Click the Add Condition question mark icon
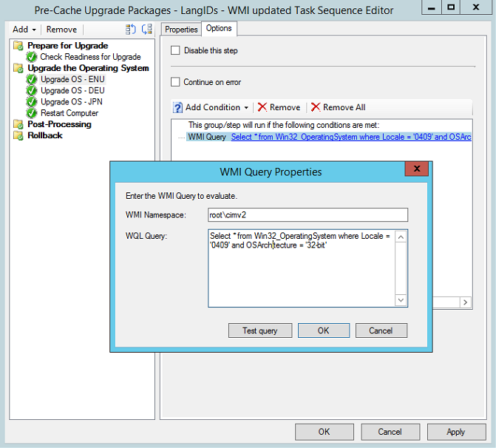Viewport: 496px width, 448px height. tap(177, 108)
